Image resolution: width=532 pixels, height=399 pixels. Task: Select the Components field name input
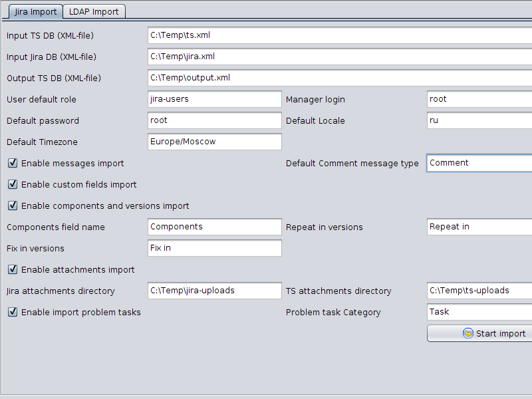point(214,227)
